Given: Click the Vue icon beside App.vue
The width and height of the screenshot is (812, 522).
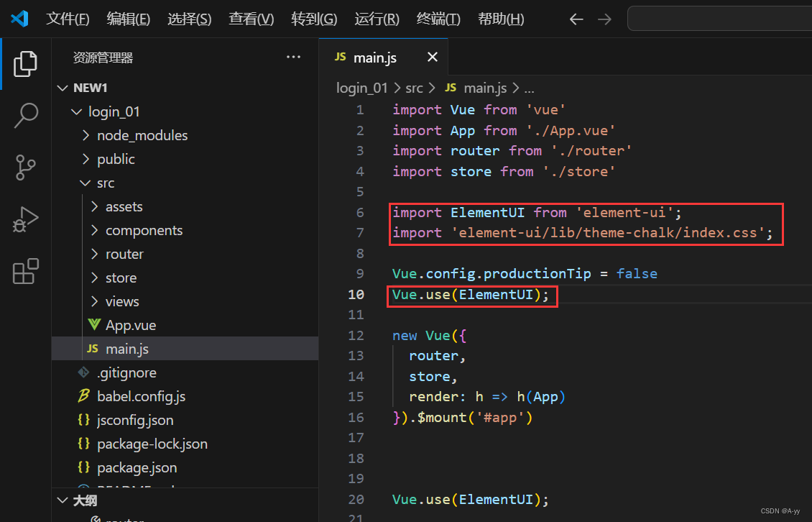Looking at the screenshot, I should pos(94,324).
